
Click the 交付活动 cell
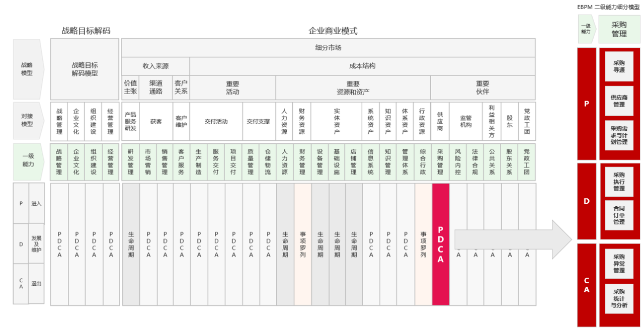coord(216,121)
